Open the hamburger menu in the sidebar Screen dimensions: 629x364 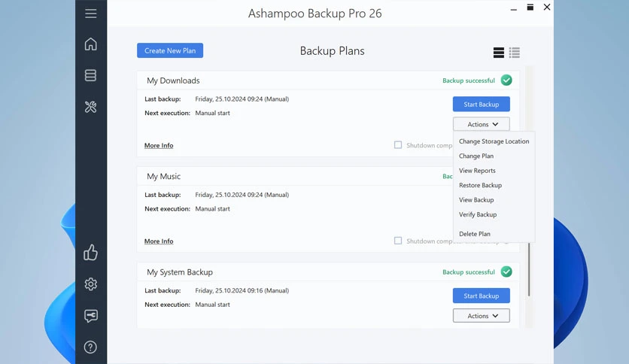click(x=90, y=14)
